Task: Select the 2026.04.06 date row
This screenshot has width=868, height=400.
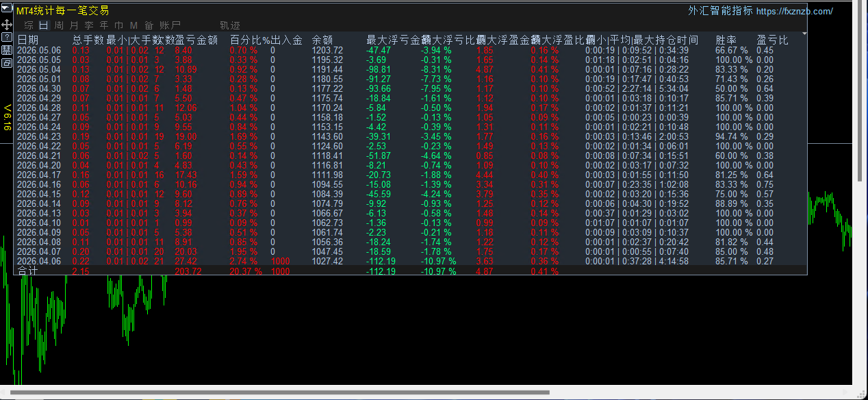Action: tap(38, 261)
